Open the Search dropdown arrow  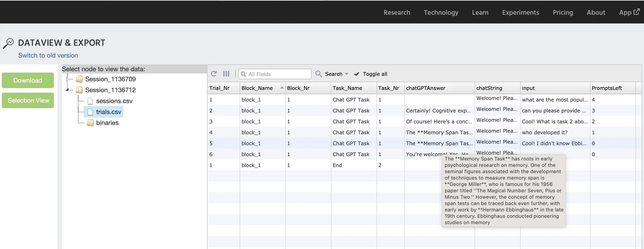coord(346,74)
